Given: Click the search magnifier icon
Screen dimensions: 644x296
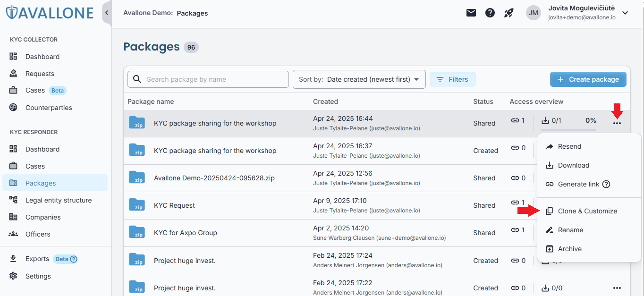Looking at the screenshot, I should click(x=137, y=79).
